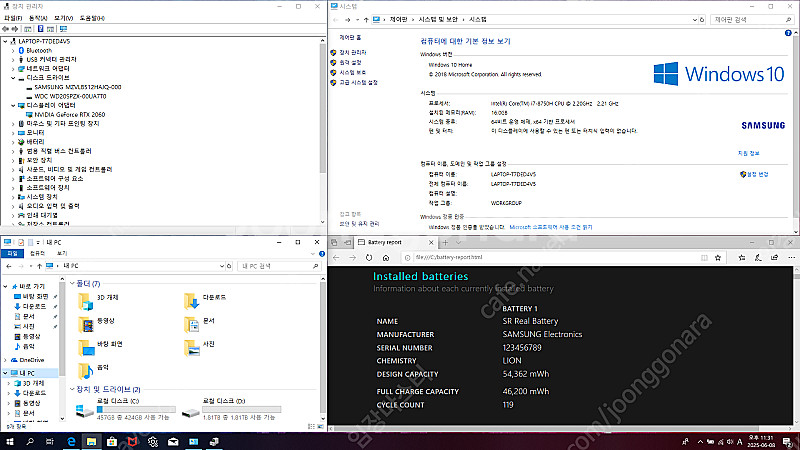Select SAMSUNG MZVLB512HAJQ-000 disk
The width and height of the screenshot is (800, 450).
[x=78, y=87]
